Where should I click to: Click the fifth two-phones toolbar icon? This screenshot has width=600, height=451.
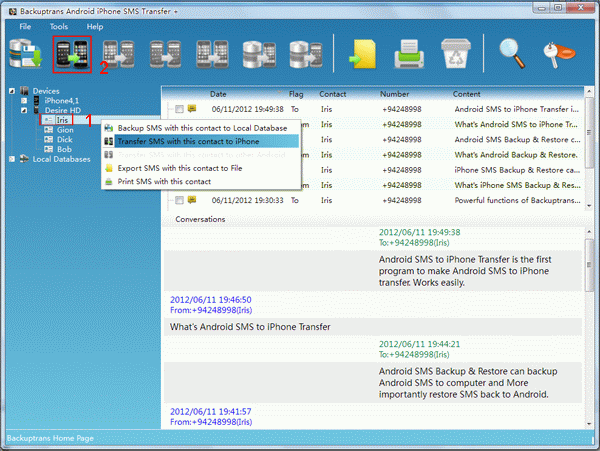(212, 54)
